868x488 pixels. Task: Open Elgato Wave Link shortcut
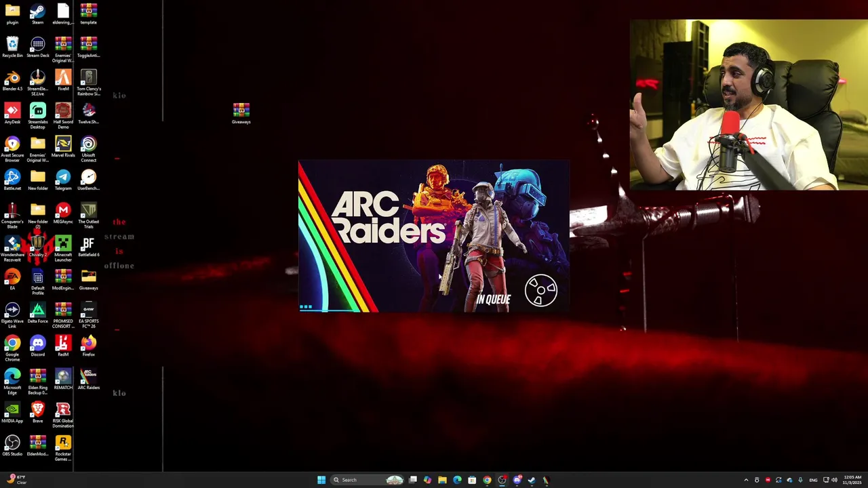(x=12, y=315)
